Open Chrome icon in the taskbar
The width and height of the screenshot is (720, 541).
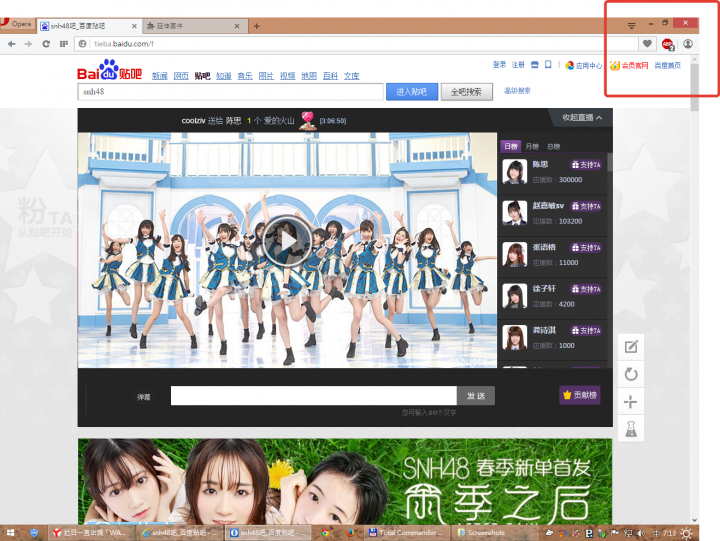click(x=325, y=533)
